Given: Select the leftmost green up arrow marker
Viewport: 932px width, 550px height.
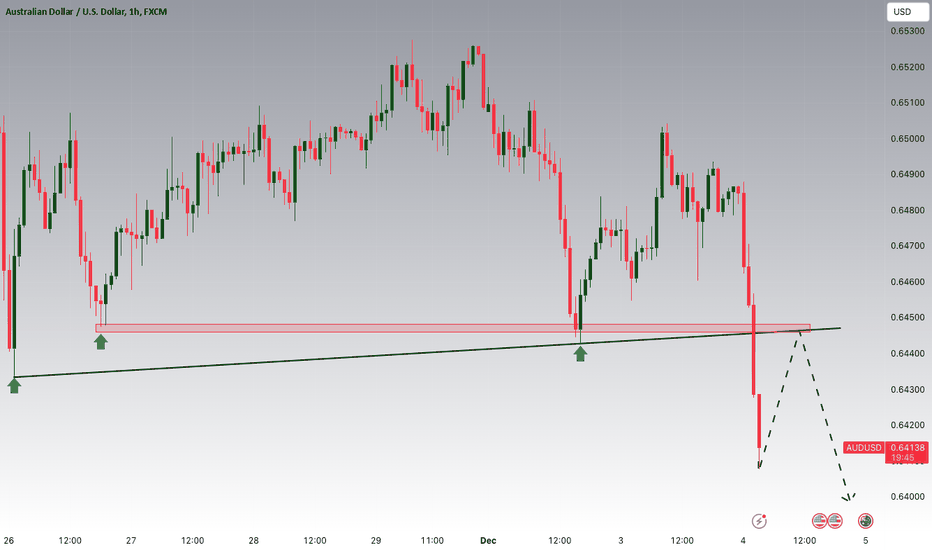Looking at the screenshot, I should [x=14, y=385].
